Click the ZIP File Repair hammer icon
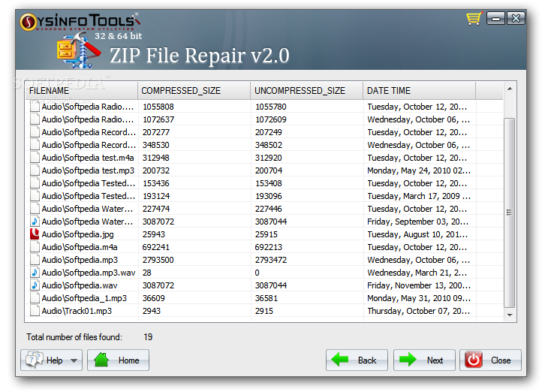This screenshot has height=392, width=542. pos(78,50)
